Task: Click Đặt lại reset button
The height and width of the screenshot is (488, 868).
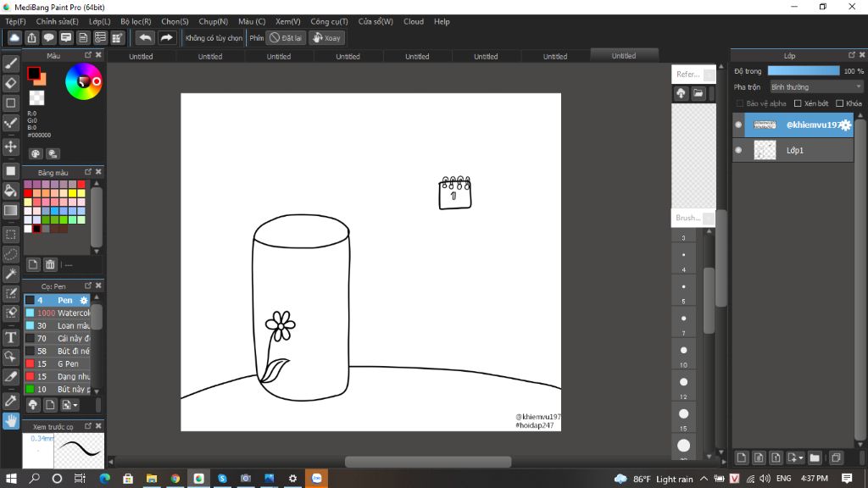Action: (286, 37)
